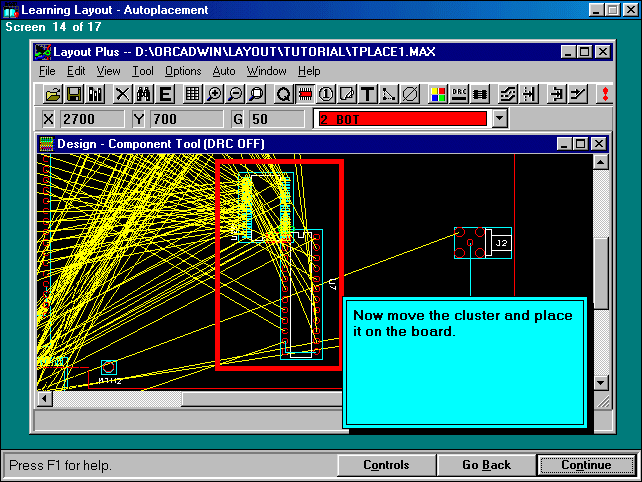This screenshot has height=482, width=642.
Task: Select the Find binoculars icon
Action: coord(143,94)
